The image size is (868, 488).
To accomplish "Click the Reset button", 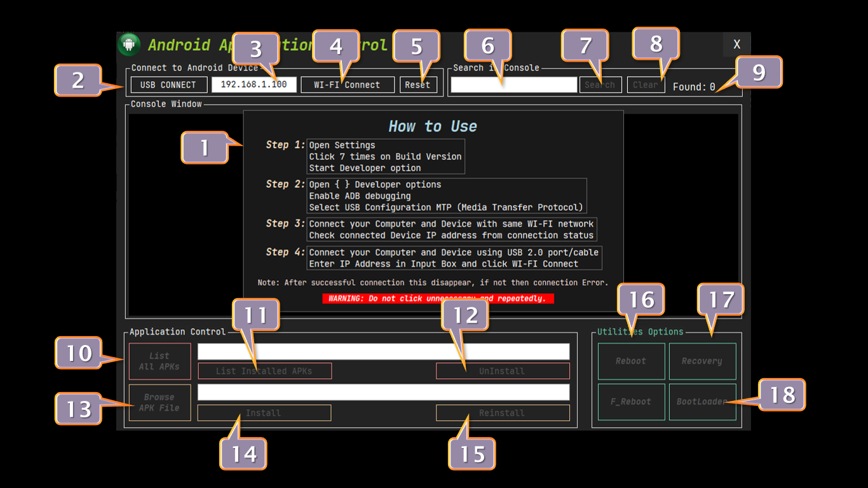I will (x=418, y=85).
